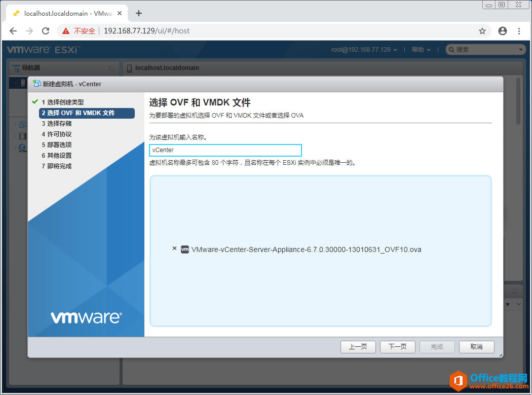The image size is (532, 395).
Task: Click the 下一页 next button
Action: pyautogui.click(x=397, y=347)
